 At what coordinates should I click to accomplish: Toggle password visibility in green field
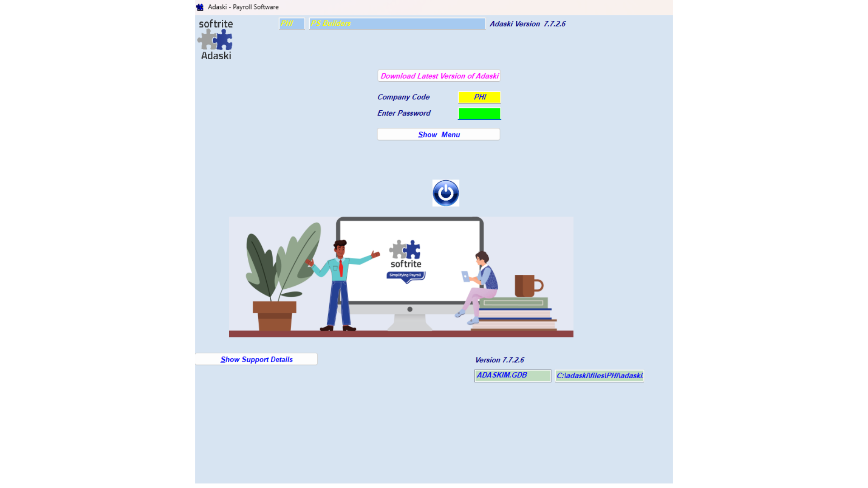pyautogui.click(x=479, y=113)
